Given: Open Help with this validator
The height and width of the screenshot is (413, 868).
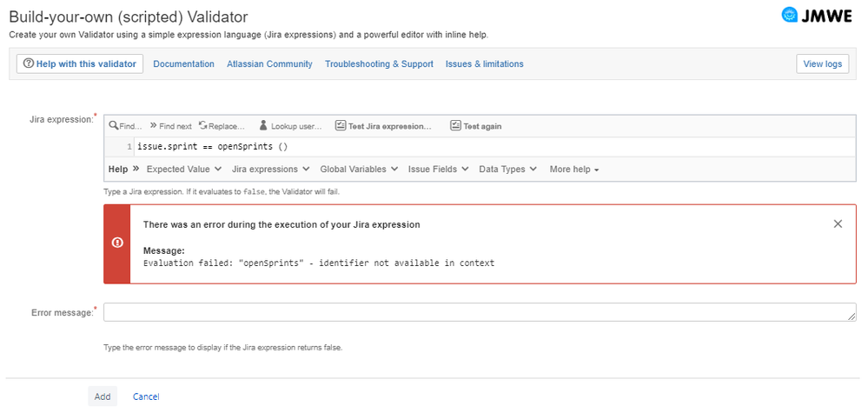Looking at the screenshot, I should (80, 63).
